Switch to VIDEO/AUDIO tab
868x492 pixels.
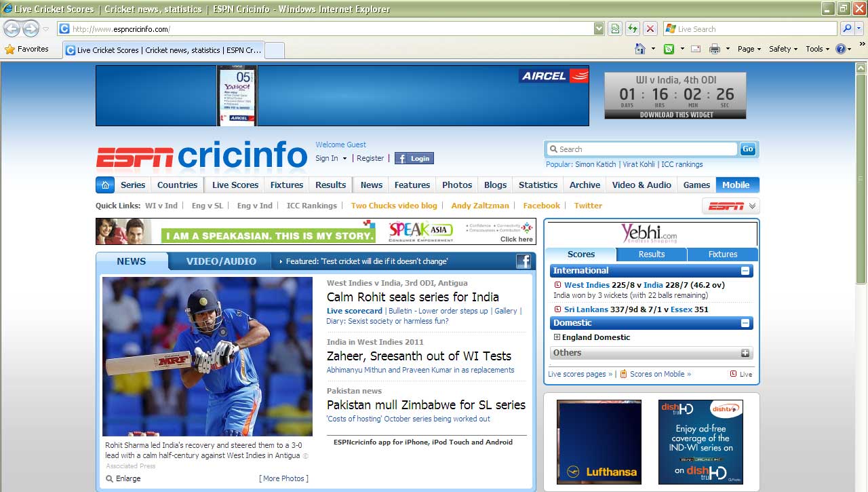221,261
